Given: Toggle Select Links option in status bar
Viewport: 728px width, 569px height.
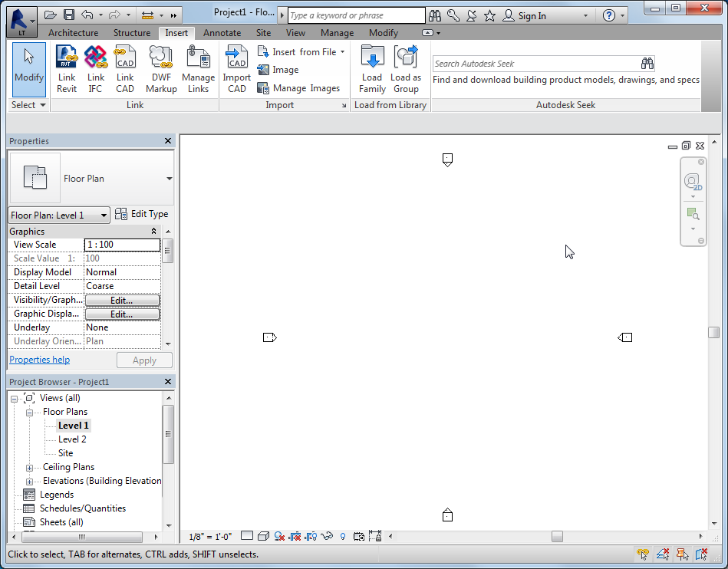Looking at the screenshot, I should point(643,554).
